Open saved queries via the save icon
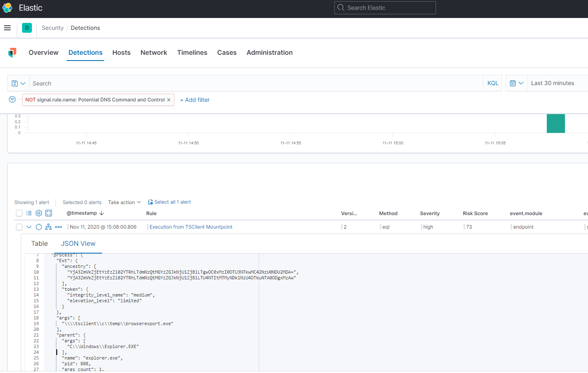This screenshot has height=373, width=588. tap(16, 83)
